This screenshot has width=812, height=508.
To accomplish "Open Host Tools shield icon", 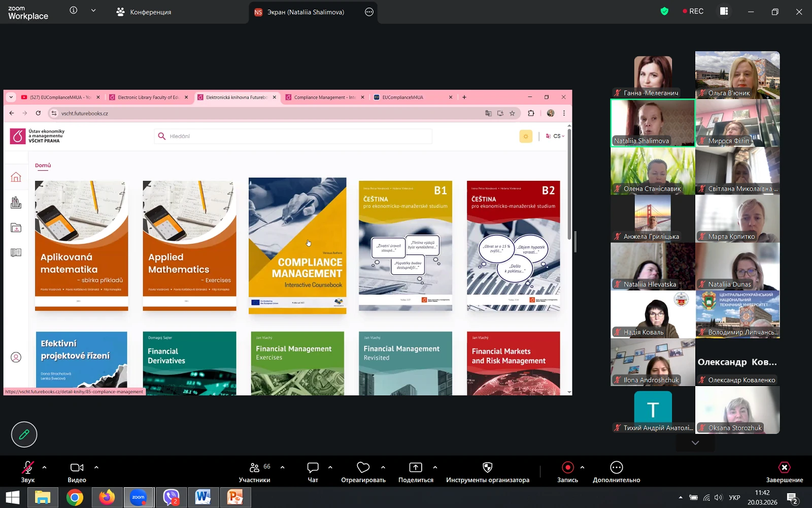I will pos(487,471).
